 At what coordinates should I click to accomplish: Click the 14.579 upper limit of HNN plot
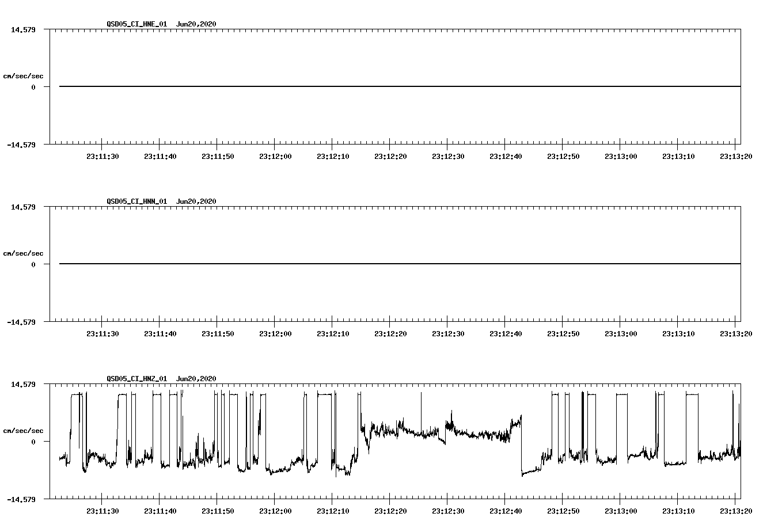coord(23,207)
